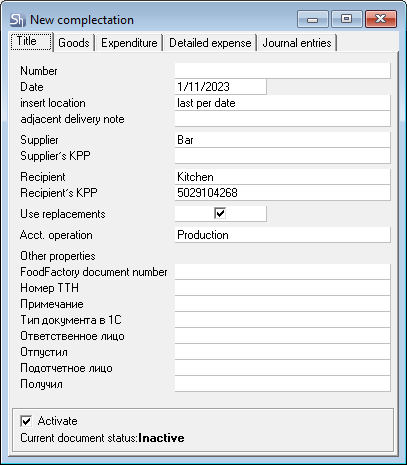Focus the FoodFactory document number field
This screenshot has width=407, height=465.
pyautogui.click(x=282, y=272)
